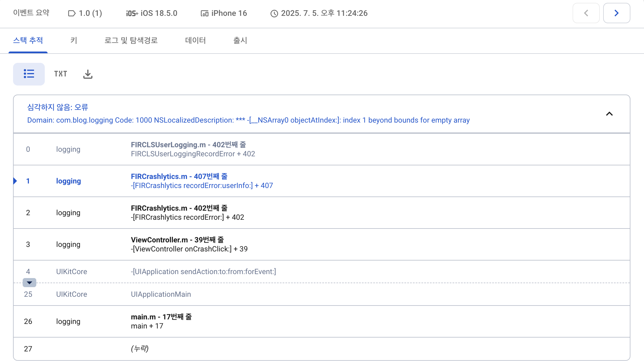Download the stack trace file
Viewport: 644px width, 363px height.
click(88, 74)
